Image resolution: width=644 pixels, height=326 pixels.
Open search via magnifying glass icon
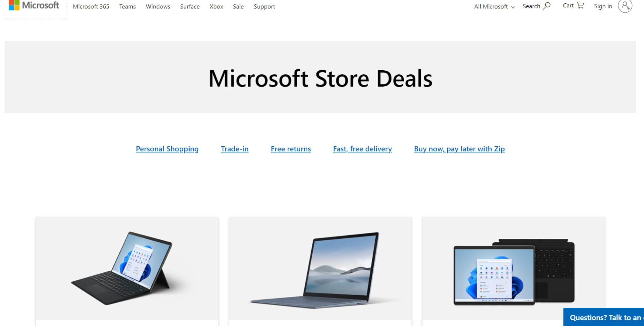547,6
